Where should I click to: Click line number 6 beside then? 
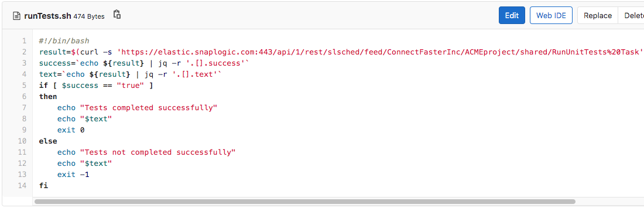coord(24,96)
